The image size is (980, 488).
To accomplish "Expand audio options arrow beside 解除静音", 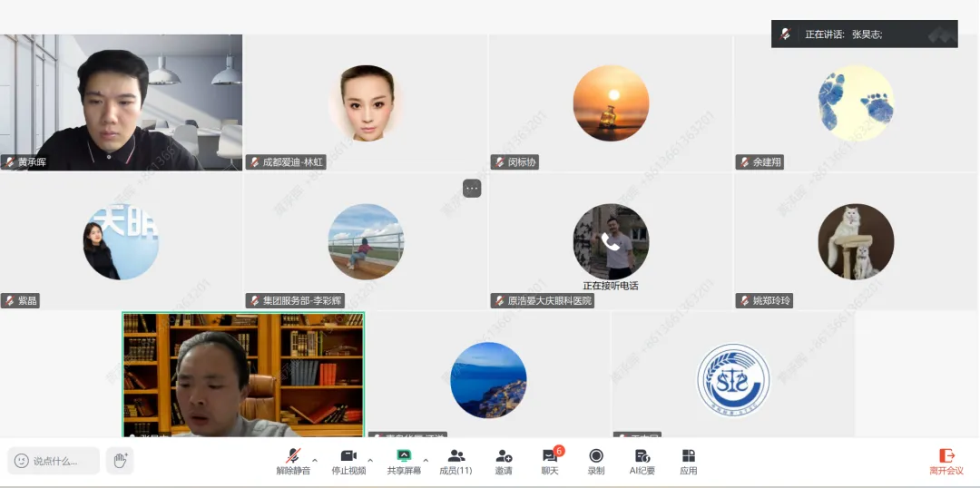I will [315, 460].
